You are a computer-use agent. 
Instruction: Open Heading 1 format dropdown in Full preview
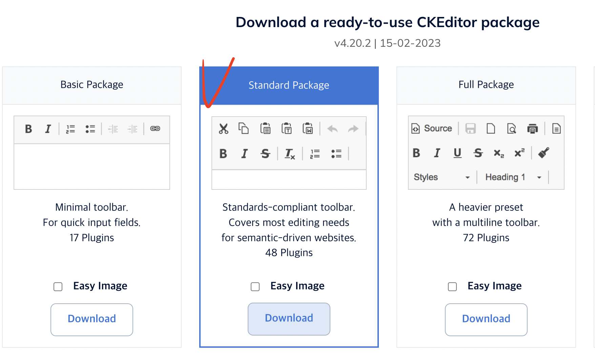pyautogui.click(x=513, y=177)
